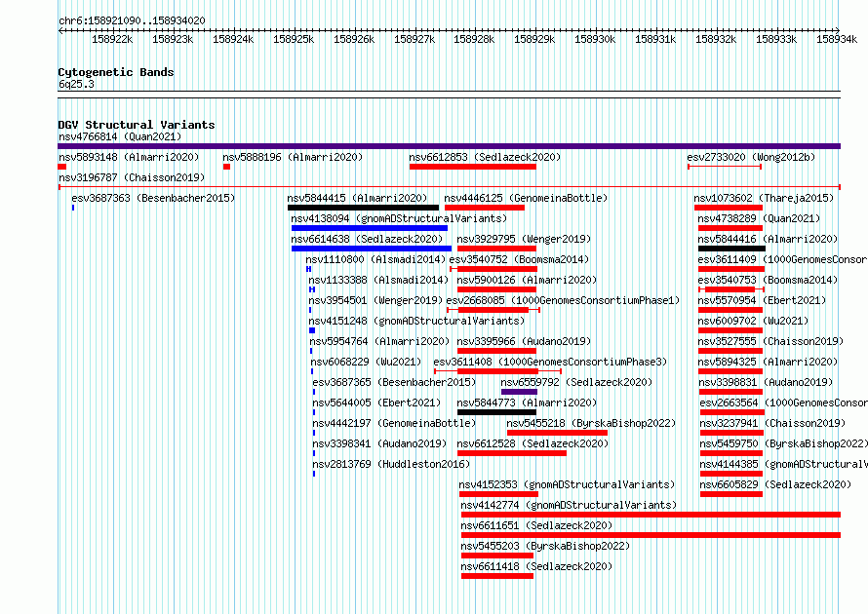Viewport: 868px width, 614px height.
Task: Open esv3611408 (1000GenomesConsortiumPhase3) variant
Action: (550, 362)
